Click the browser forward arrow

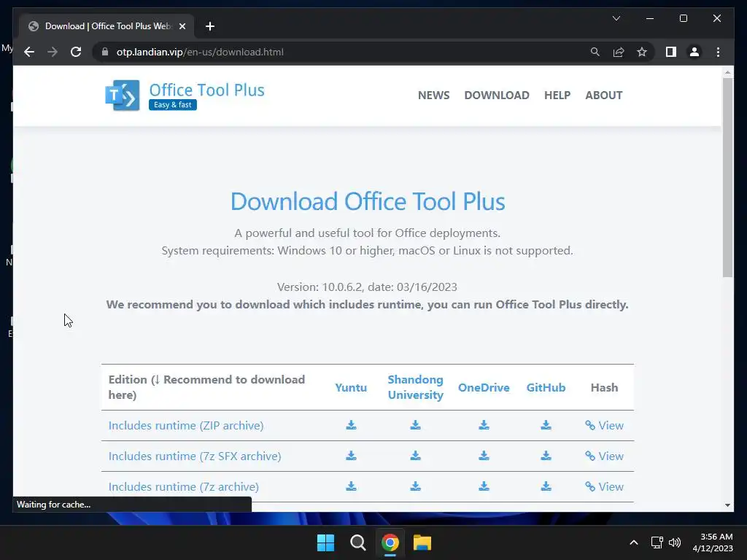click(x=53, y=52)
